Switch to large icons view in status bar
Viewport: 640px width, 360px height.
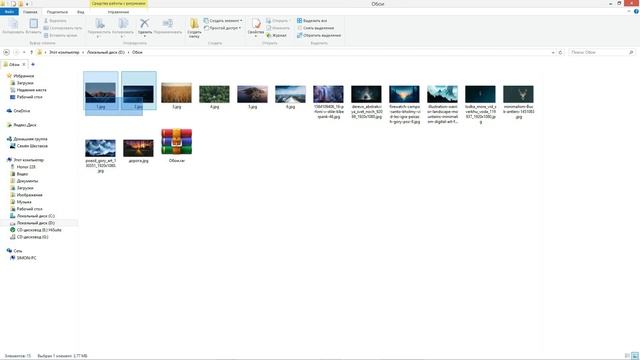click(635, 356)
